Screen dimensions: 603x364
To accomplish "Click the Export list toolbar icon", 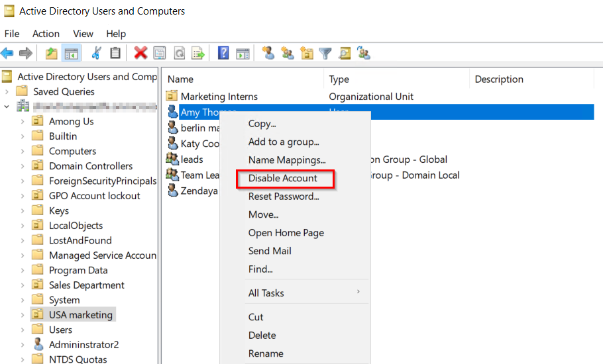I will tap(197, 54).
